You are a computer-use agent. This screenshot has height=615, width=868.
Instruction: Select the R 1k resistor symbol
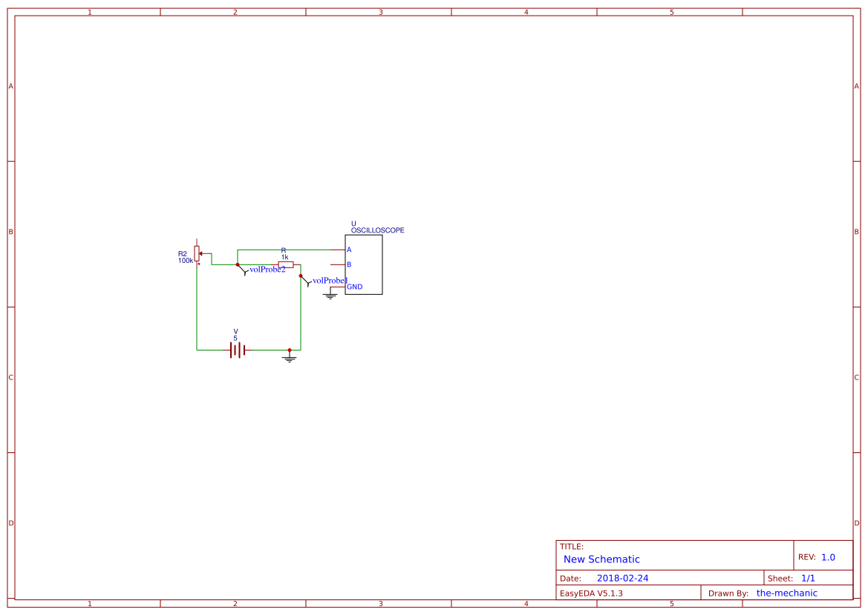click(286, 264)
